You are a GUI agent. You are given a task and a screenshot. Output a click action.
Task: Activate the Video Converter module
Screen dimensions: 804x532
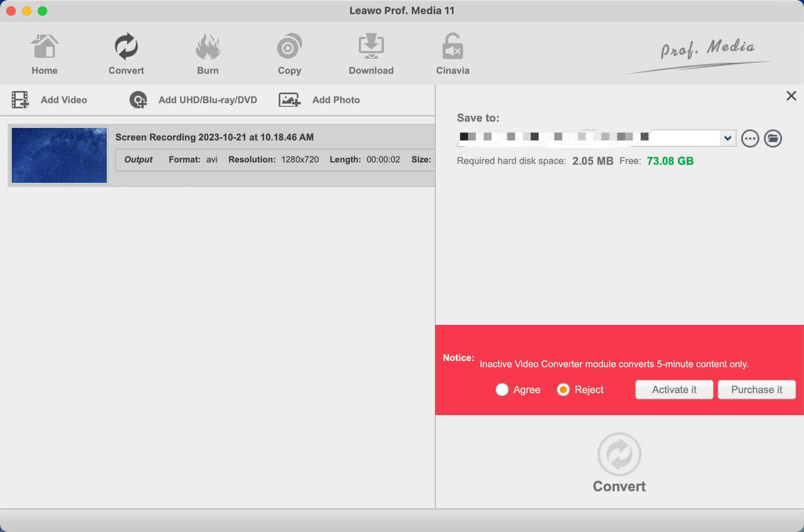(x=674, y=390)
